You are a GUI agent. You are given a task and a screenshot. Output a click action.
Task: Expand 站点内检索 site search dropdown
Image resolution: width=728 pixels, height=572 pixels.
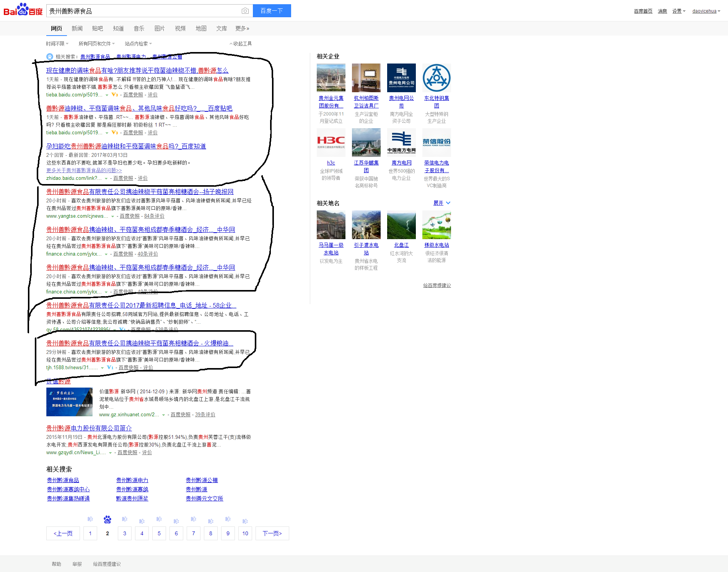138,44
